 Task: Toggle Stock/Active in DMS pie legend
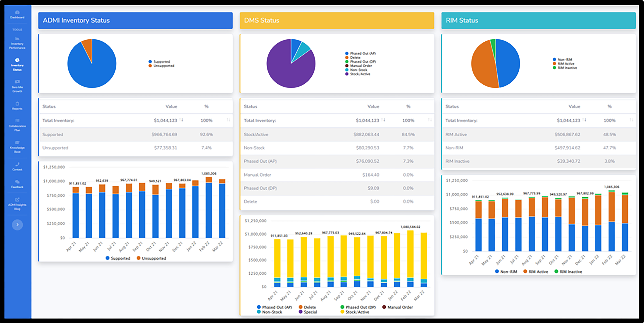[x=357, y=74]
